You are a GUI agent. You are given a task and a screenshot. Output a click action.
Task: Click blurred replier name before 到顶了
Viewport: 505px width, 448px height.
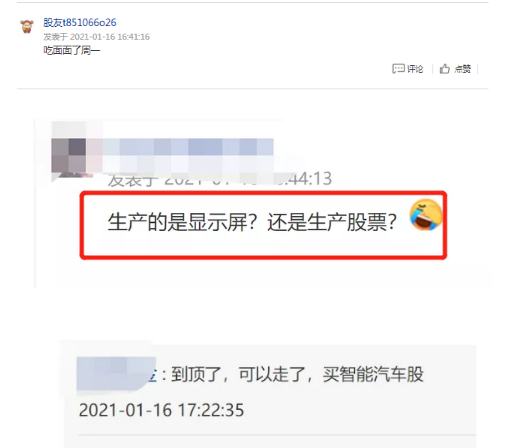[x=116, y=374]
